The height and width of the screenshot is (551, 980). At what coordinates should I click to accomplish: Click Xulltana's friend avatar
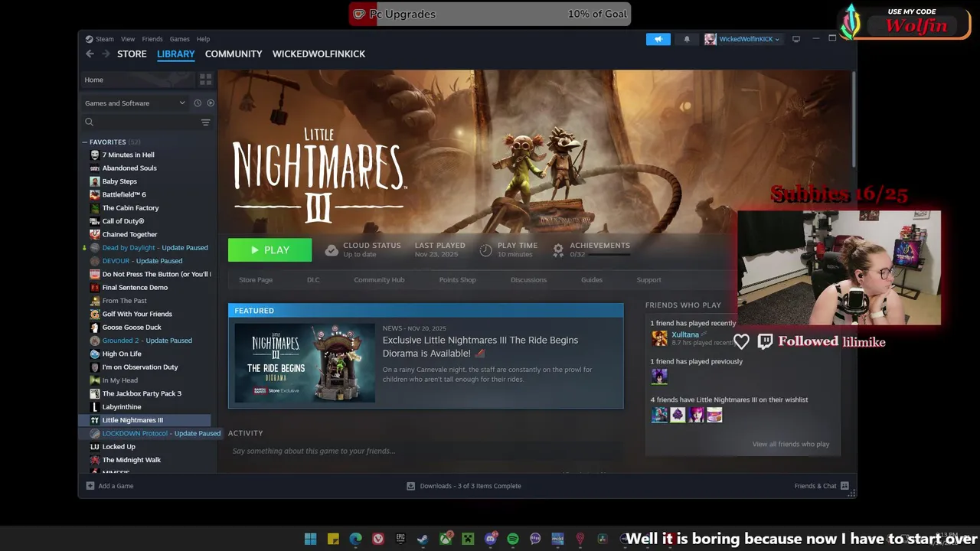(659, 338)
